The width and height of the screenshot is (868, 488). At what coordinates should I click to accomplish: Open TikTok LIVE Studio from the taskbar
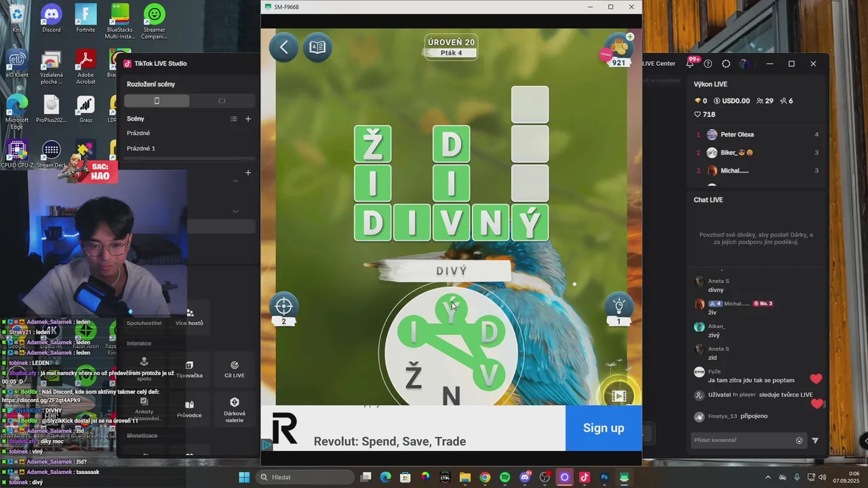[585, 477]
